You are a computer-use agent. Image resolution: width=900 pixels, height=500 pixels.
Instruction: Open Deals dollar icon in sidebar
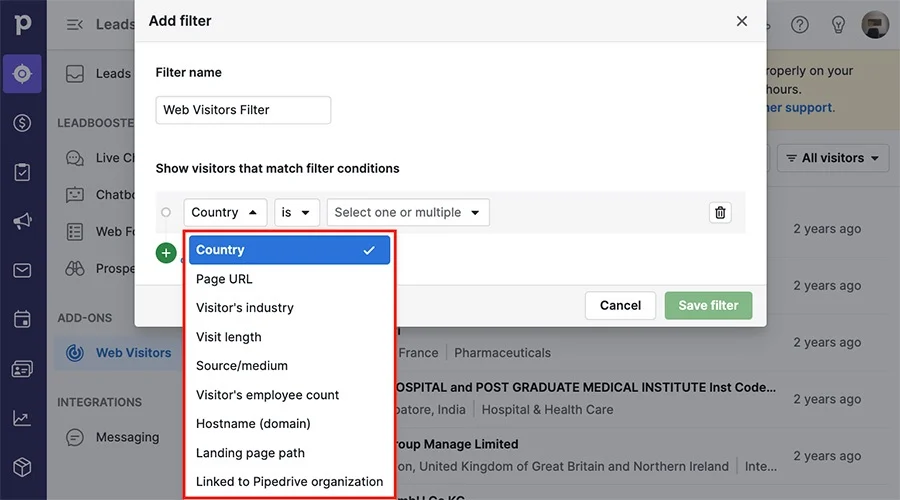[22, 123]
